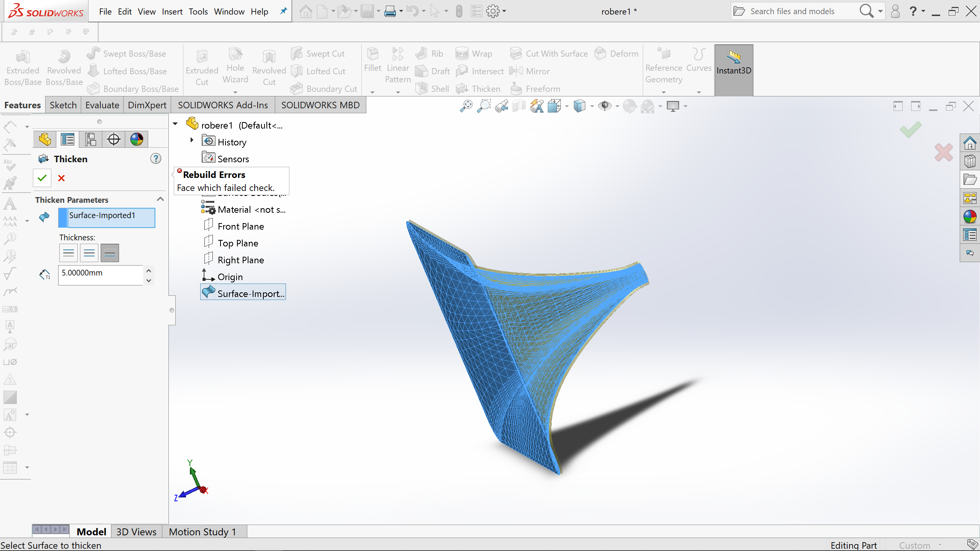The image size is (980, 551).
Task: Open the search options dropdown arrow
Action: (880, 11)
